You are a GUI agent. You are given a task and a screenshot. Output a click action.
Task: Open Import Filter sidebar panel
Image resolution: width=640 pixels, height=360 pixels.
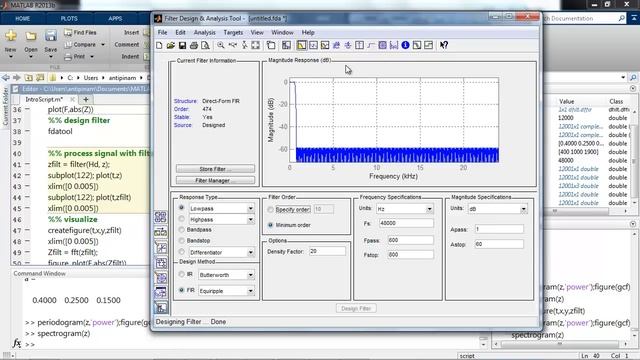tap(160, 293)
